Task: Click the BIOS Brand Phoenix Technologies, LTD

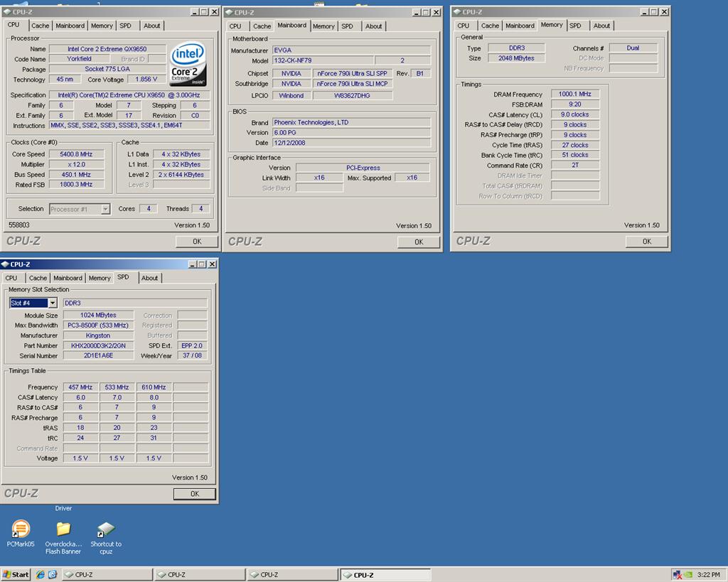Action: pos(351,122)
